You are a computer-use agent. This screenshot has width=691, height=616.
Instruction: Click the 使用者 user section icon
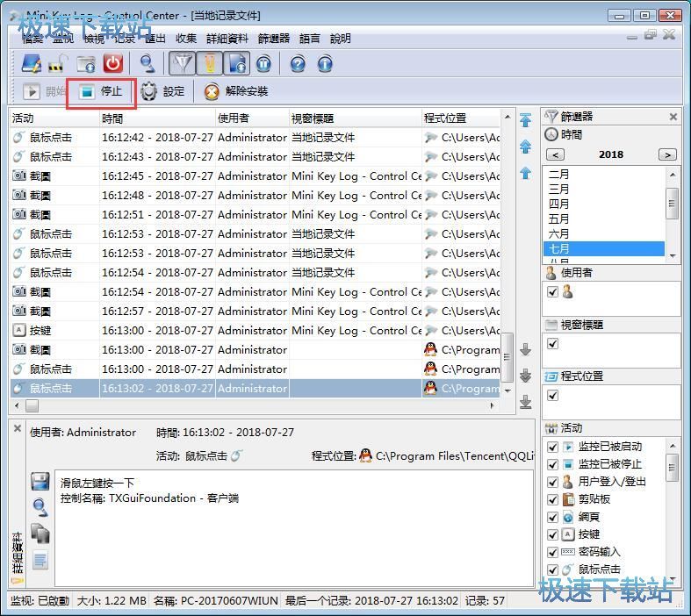point(551,273)
